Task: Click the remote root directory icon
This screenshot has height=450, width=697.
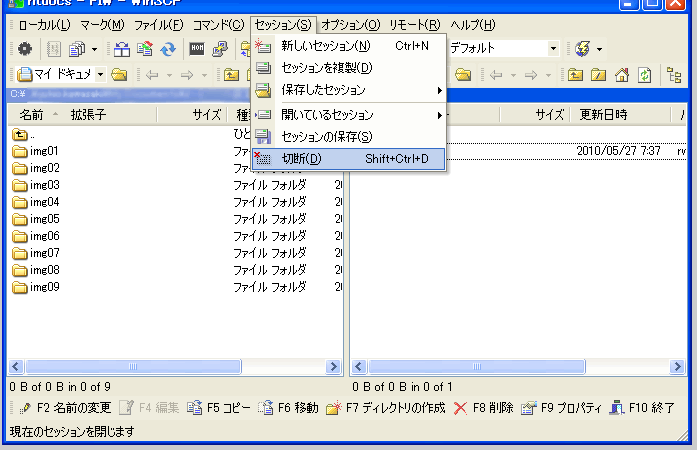Action: coord(598,75)
